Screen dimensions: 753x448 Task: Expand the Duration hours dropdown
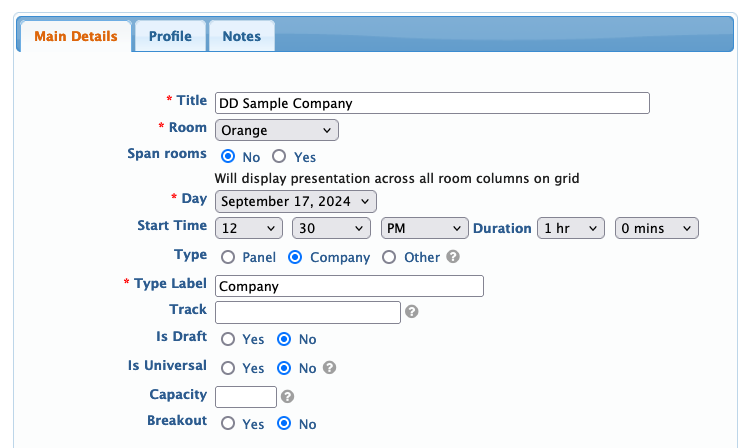[570, 228]
